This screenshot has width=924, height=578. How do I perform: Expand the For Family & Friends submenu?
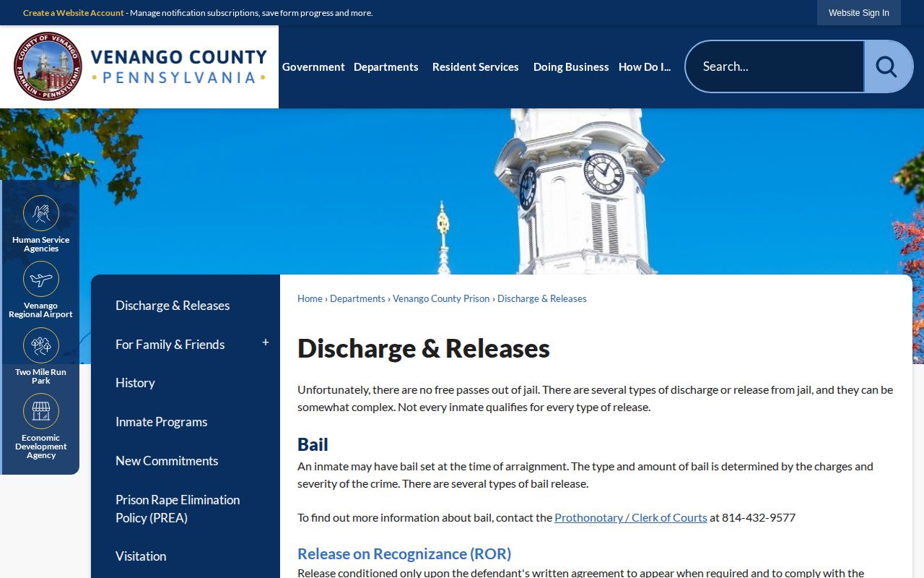(x=266, y=342)
